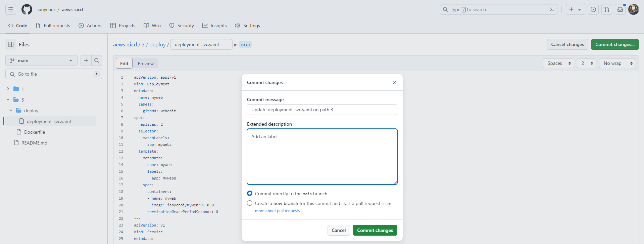644x244 pixels.
Task: Click the Go to file search field
Action: click(54, 74)
